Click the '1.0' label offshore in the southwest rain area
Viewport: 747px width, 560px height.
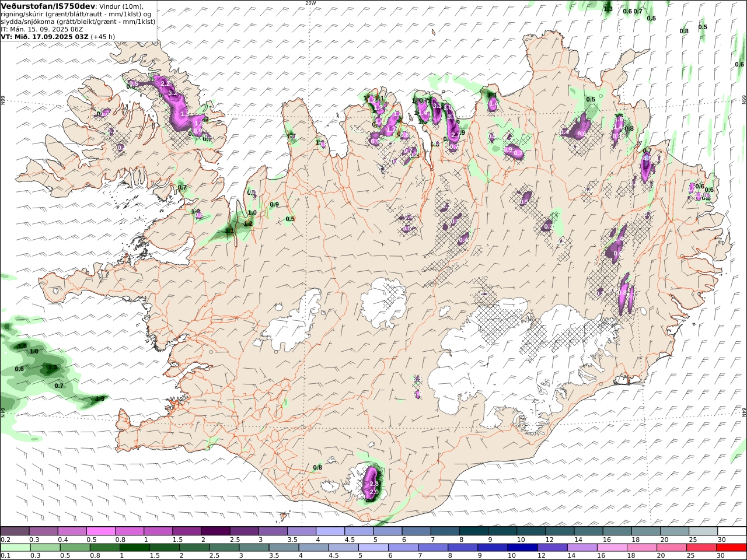(34, 351)
